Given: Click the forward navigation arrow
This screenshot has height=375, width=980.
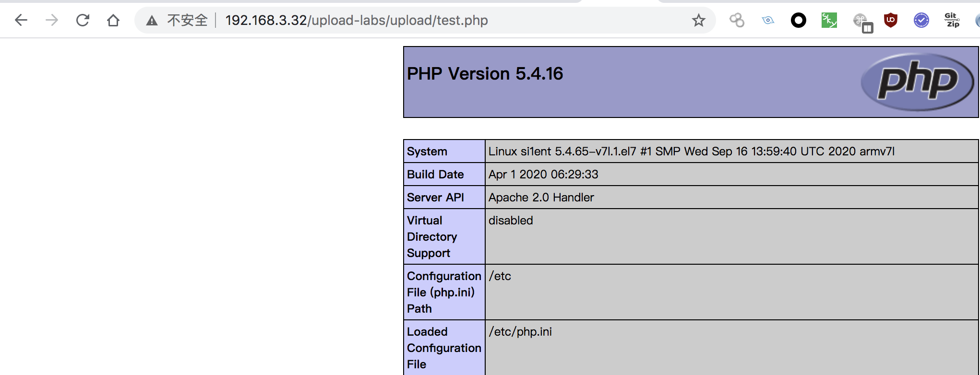Looking at the screenshot, I should [52, 20].
